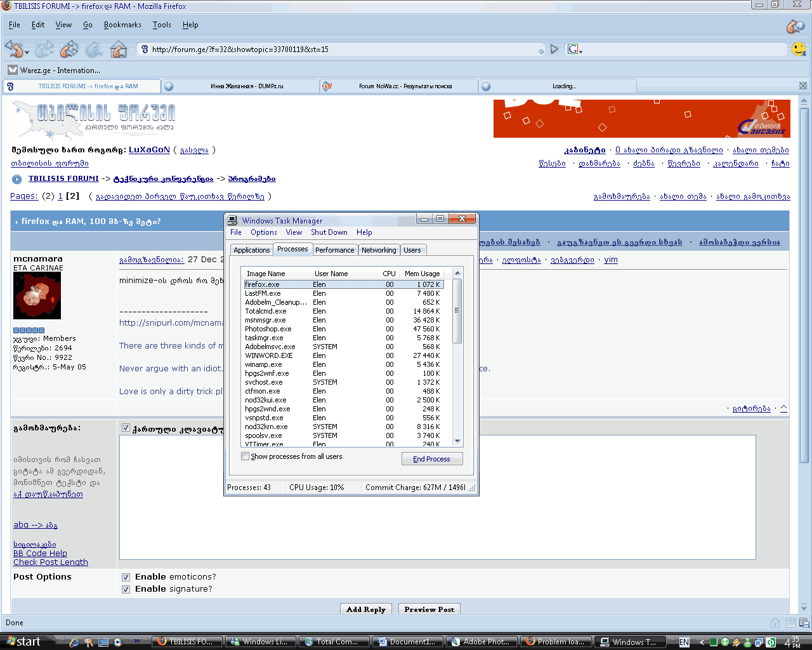Go to Home page via house icon
812x650 pixels.
pyautogui.click(x=118, y=48)
